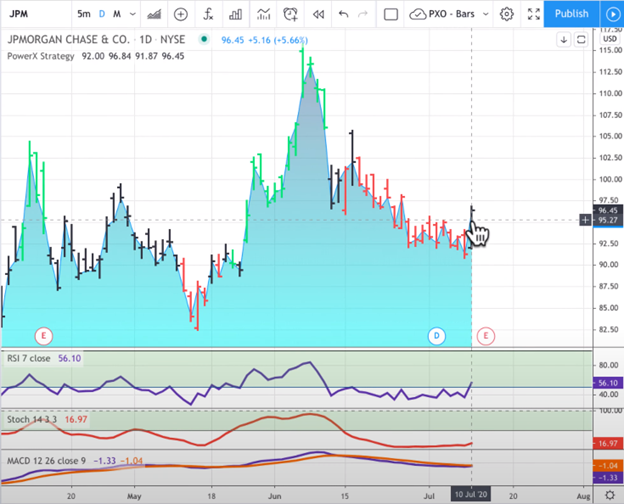Screen dimensions: 624x504
Task: Click the select layout square icon
Action: coord(391,14)
